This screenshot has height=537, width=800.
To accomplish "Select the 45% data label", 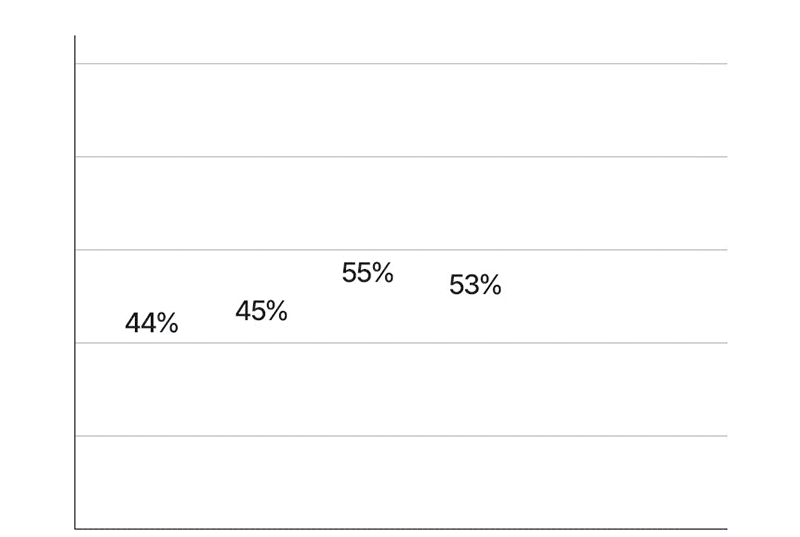I will 261,312.
